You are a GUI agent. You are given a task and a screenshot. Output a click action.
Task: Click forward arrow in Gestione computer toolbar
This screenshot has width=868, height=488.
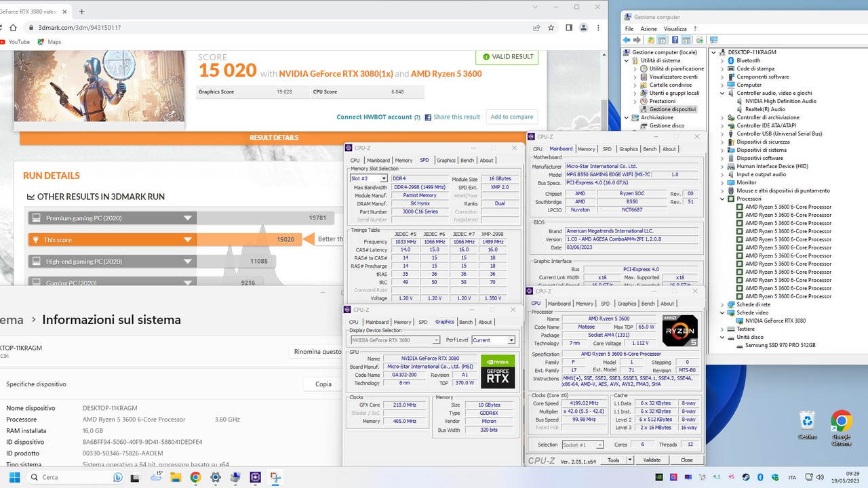(x=638, y=40)
